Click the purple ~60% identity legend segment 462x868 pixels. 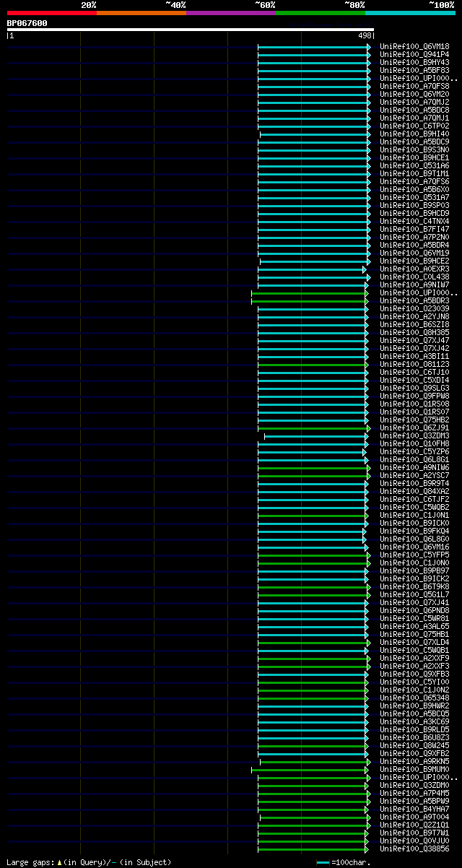click(230, 12)
